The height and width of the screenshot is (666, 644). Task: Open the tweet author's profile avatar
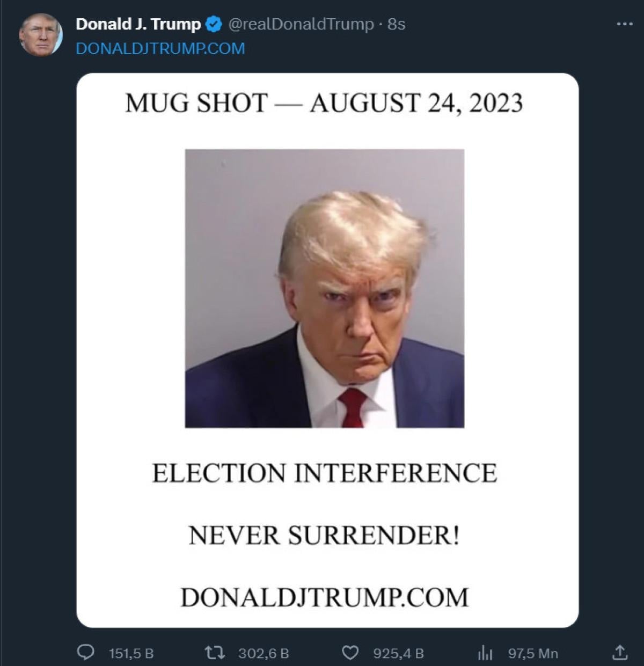click(x=41, y=35)
